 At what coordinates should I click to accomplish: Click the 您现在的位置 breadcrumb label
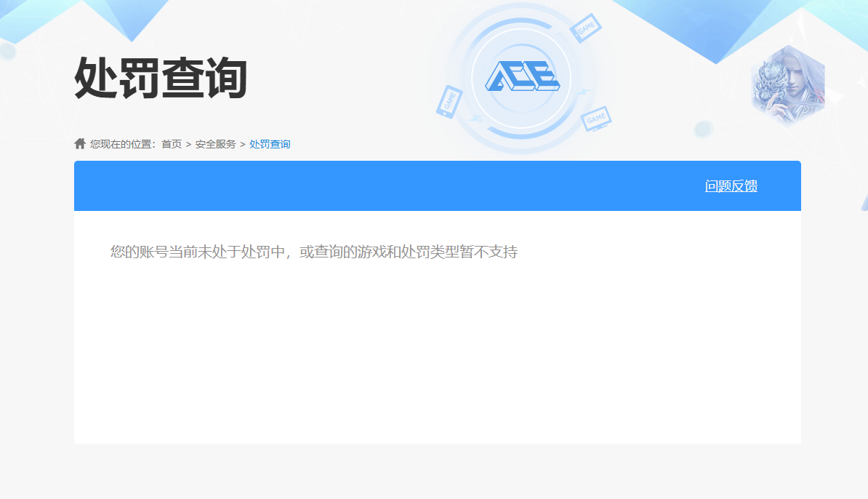pyautogui.click(x=123, y=144)
